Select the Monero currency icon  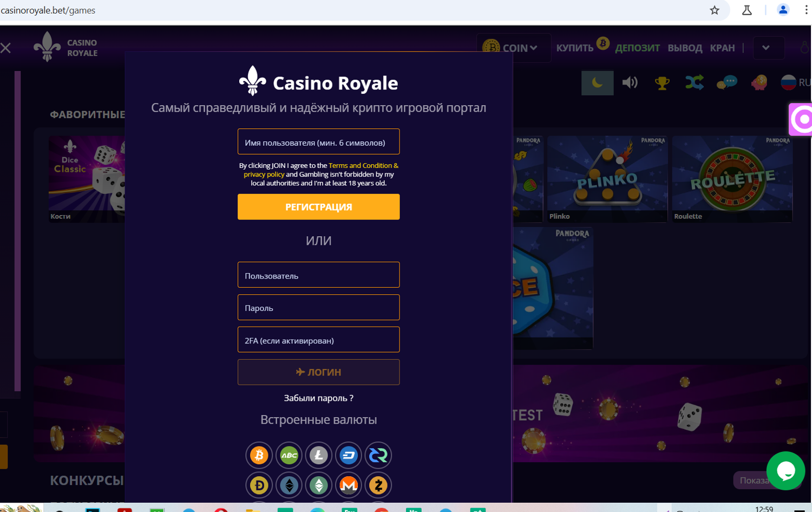pos(349,485)
